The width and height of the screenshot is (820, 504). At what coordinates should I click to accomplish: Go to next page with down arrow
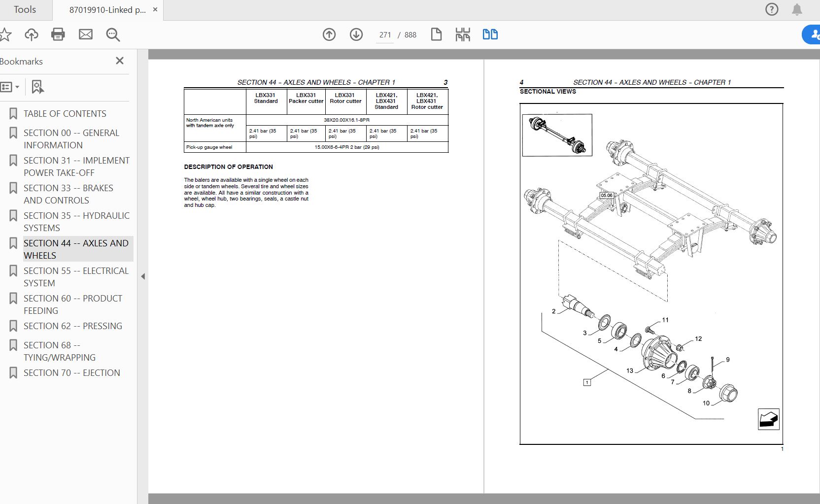[x=356, y=34]
